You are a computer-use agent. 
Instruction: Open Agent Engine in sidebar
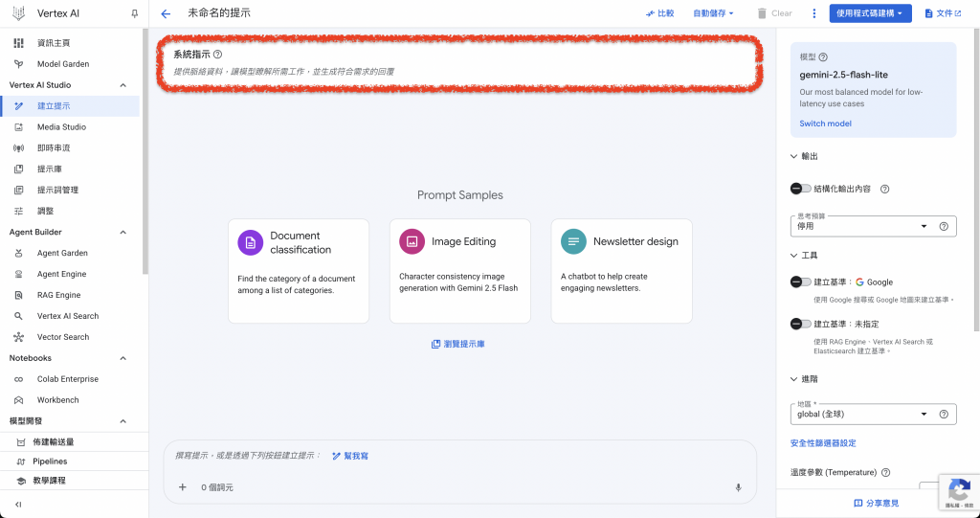pos(70,274)
